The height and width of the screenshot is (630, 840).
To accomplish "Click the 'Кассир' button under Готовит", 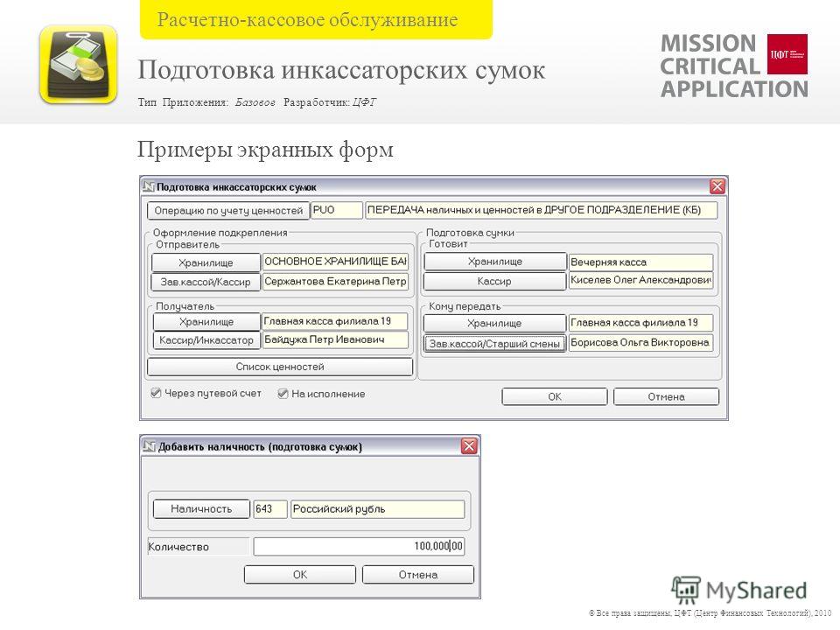I will [495, 281].
